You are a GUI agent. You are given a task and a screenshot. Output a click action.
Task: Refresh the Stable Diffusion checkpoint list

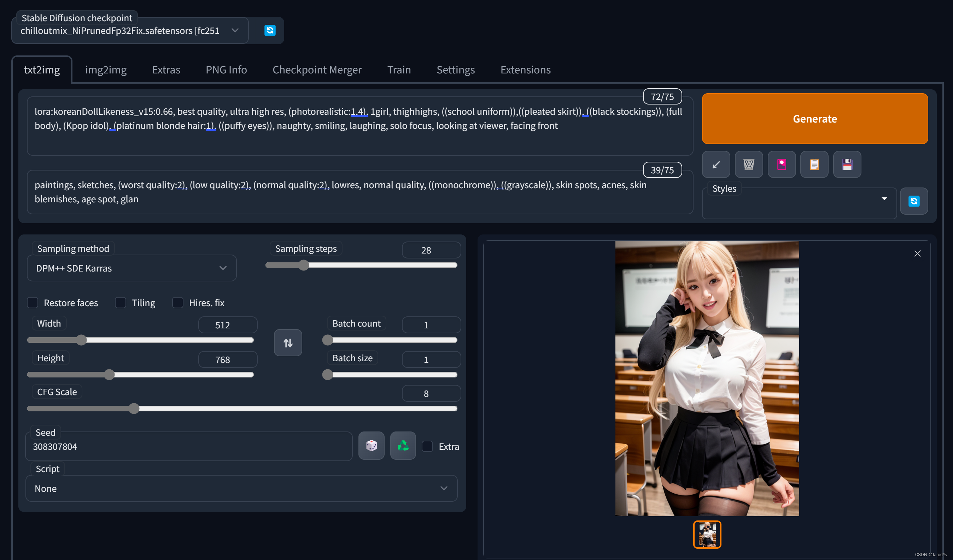[270, 30]
